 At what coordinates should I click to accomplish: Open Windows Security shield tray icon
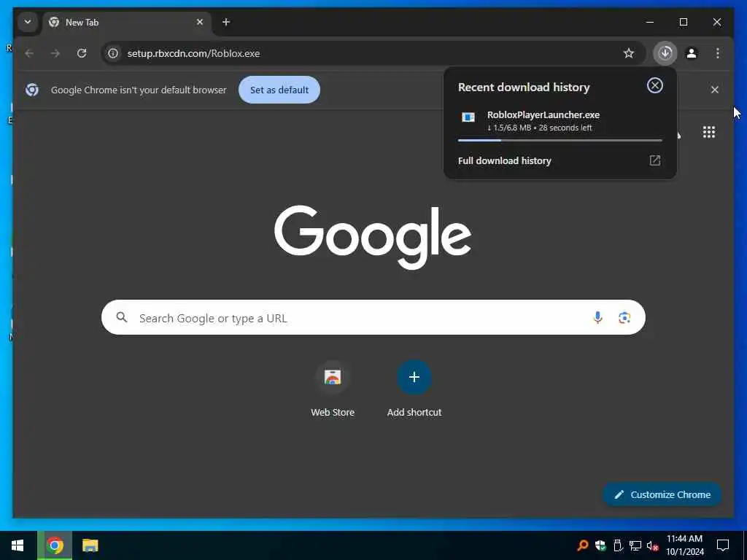600,545
